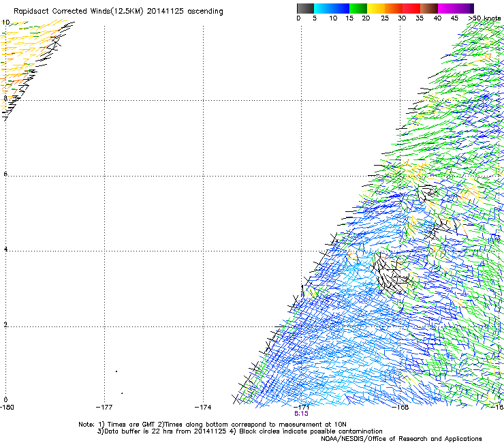This screenshot has height=443, width=504.
Task: Click the '-168' longitude axis label
Action: (x=400, y=408)
